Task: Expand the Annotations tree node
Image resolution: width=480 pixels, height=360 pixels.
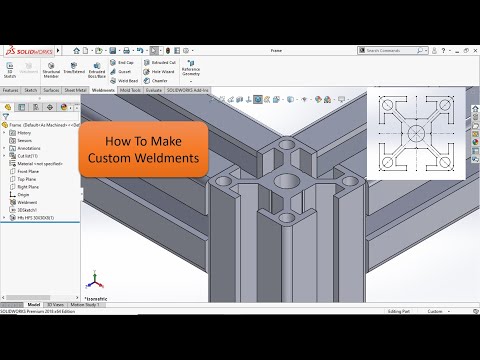Action: click(x=4, y=148)
